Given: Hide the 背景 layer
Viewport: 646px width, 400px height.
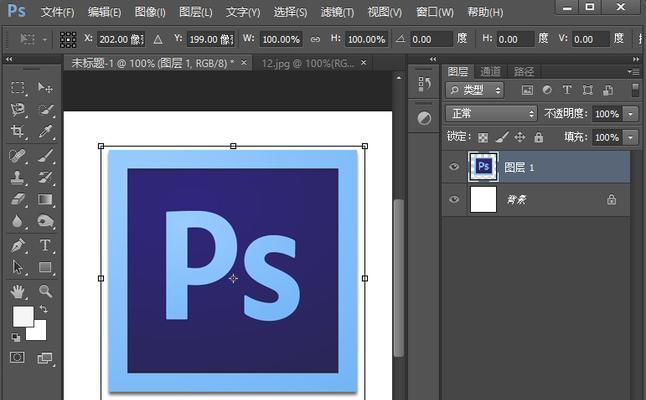Looking at the screenshot, I should pyautogui.click(x=454, y=199).
